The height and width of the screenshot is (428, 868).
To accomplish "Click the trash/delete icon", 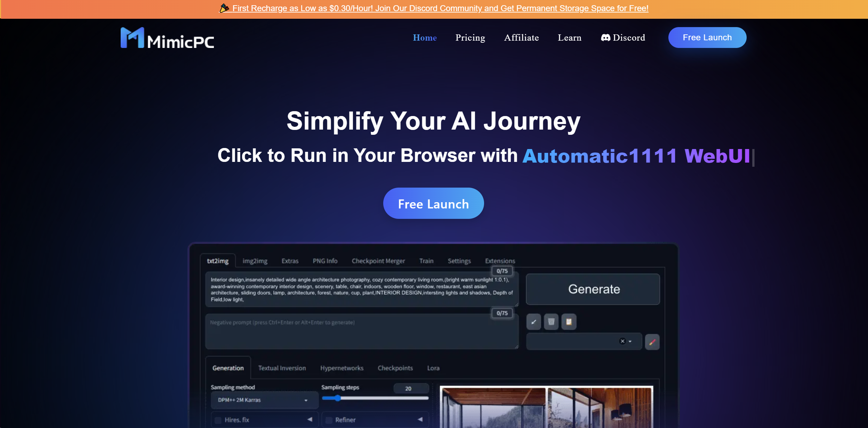I will pos(551,321).
